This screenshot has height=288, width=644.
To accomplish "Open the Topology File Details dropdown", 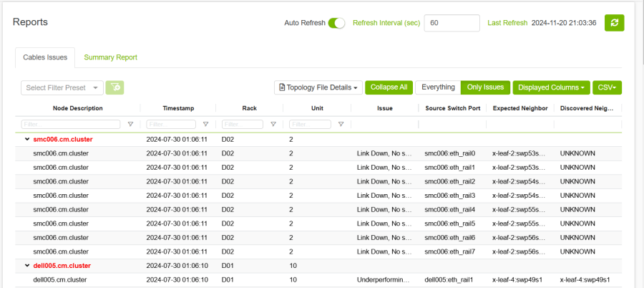I will [x=318, y=87].
